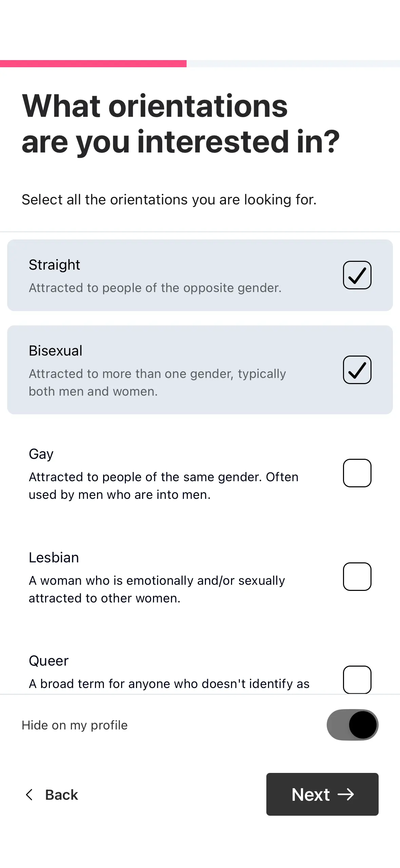Click the left chevron back icon

tap(30, 795)
